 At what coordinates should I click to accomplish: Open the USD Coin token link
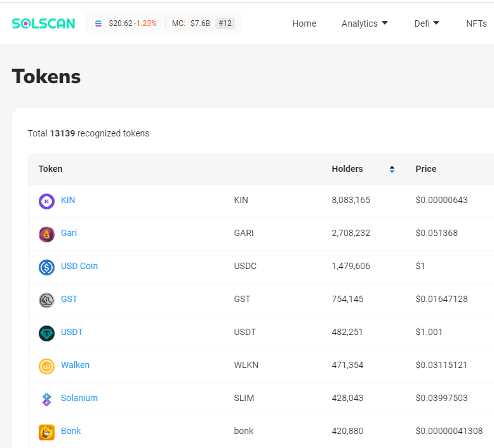click(x=79, y=266)
